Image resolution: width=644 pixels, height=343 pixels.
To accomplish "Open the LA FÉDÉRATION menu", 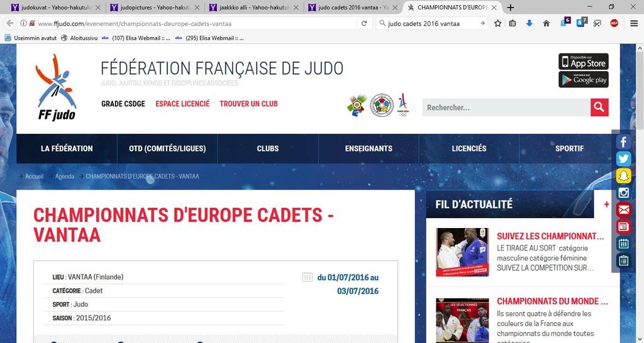I will [x=67, y=148].
